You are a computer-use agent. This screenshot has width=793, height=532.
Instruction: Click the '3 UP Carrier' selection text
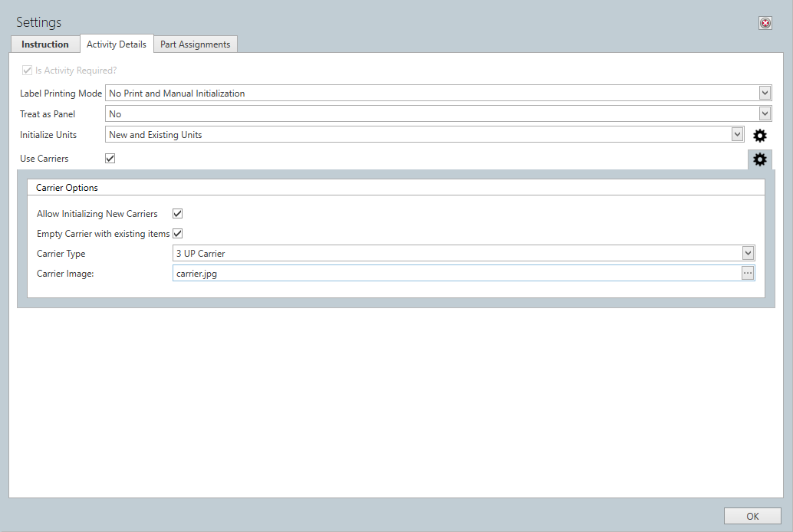[200, 254]
